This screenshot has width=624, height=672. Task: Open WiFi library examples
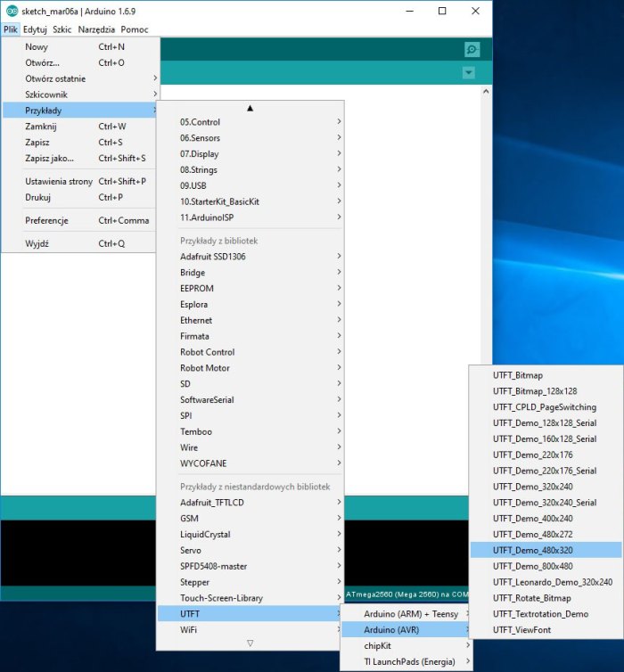pyautogui.click(x=250, y=629)
